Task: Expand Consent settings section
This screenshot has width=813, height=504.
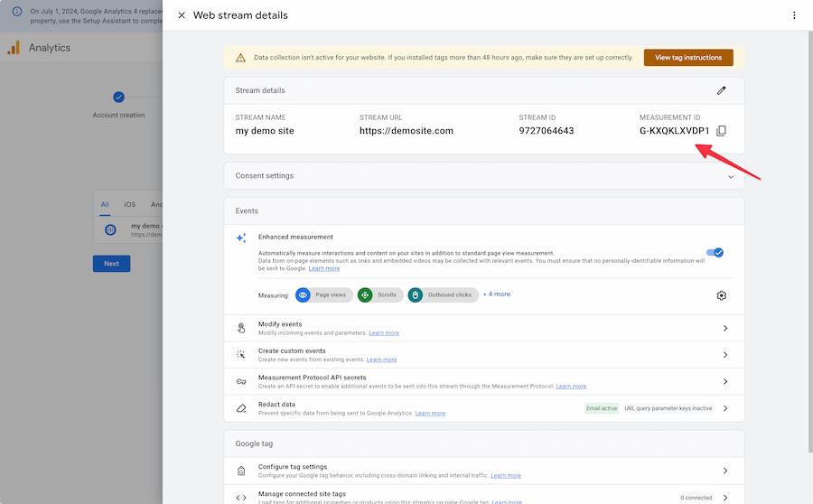Action: tap(731, 176)
